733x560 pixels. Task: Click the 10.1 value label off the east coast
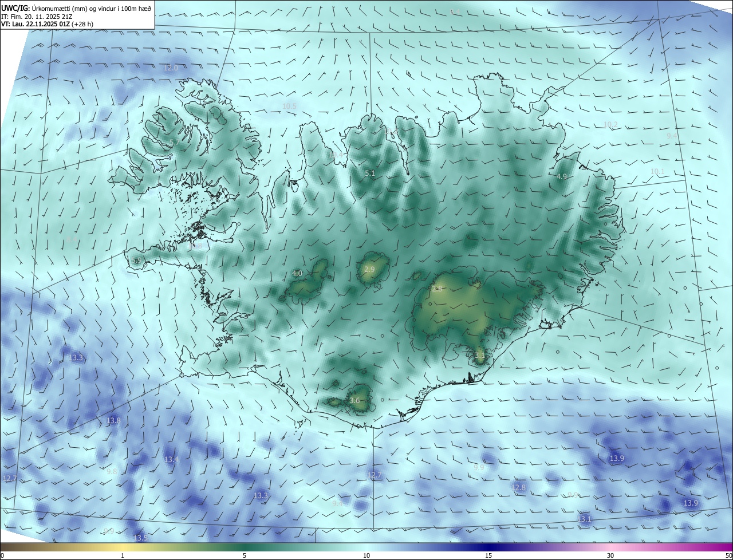[x=657, y=171]
